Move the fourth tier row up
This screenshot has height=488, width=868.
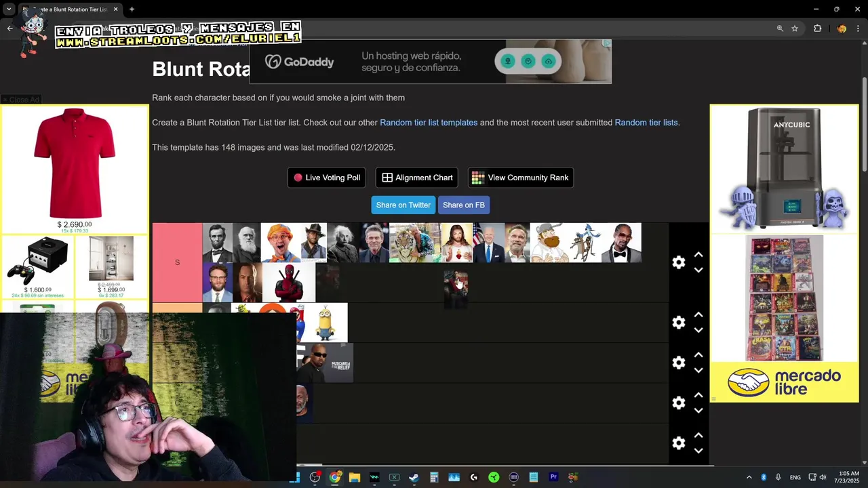(698, 395)
